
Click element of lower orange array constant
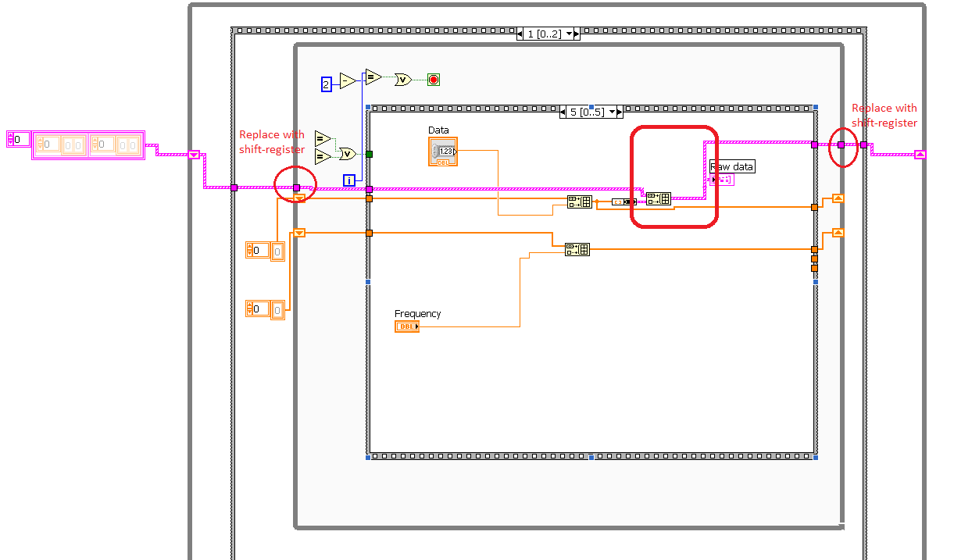[277, 309]
